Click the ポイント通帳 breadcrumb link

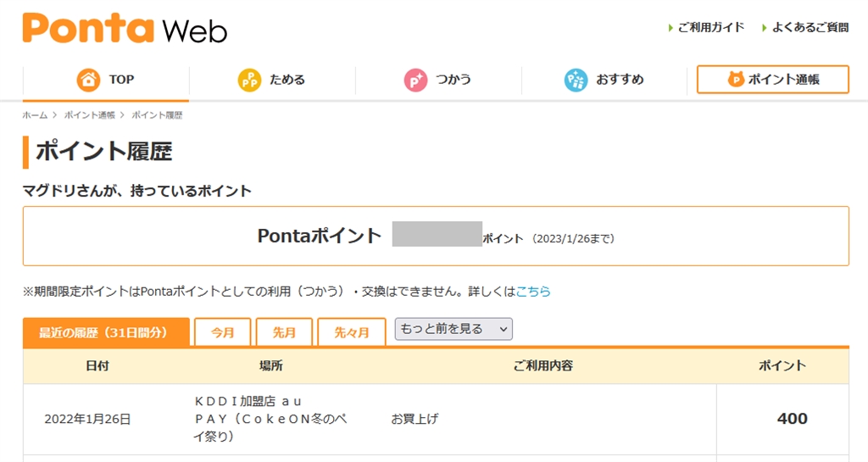click(x=90, y=115)
